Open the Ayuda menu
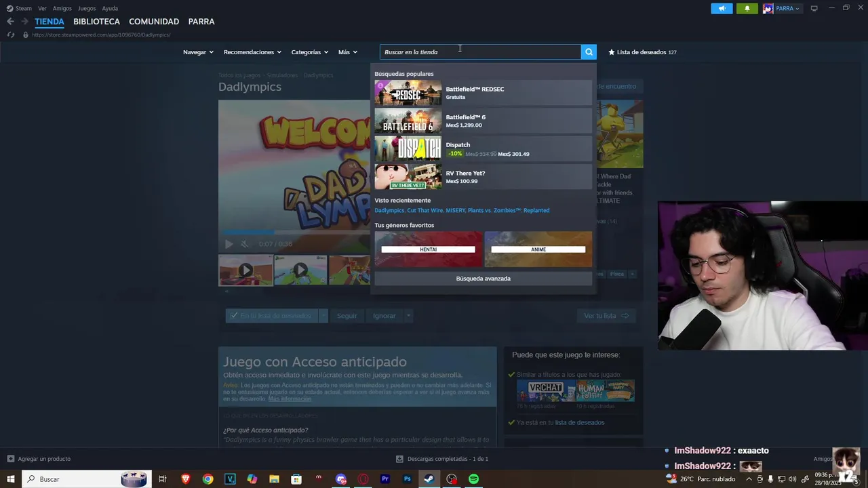 pos(110,8)
